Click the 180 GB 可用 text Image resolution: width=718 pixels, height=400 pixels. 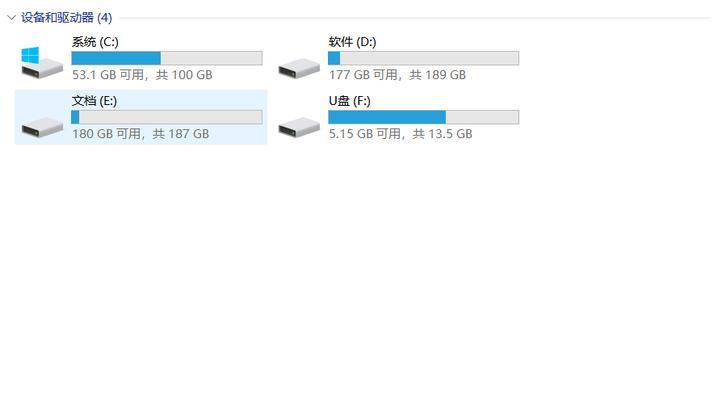click(106, 134)
